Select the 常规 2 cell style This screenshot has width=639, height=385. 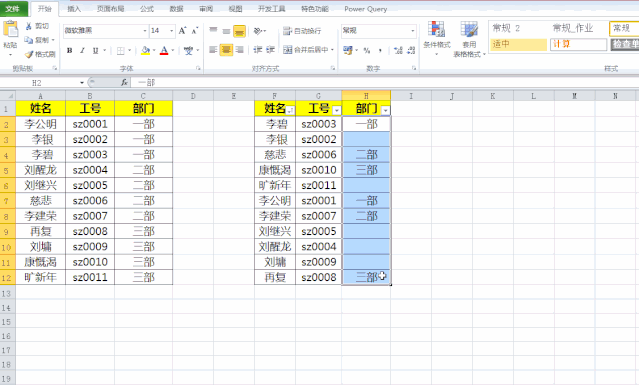pos(518,28)
